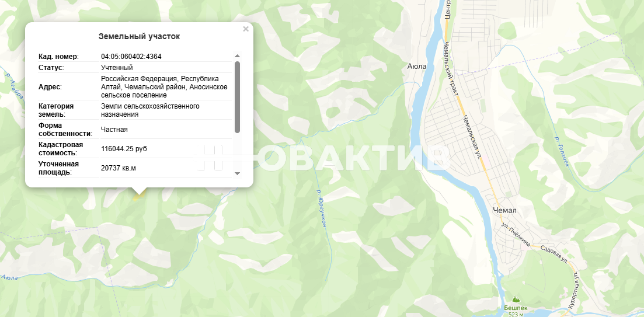Image resolution: width=644 pixels, height=317 pixels.
Task: Click the Чемал town label
Action: pyautogui.click(x=504, y=210)
